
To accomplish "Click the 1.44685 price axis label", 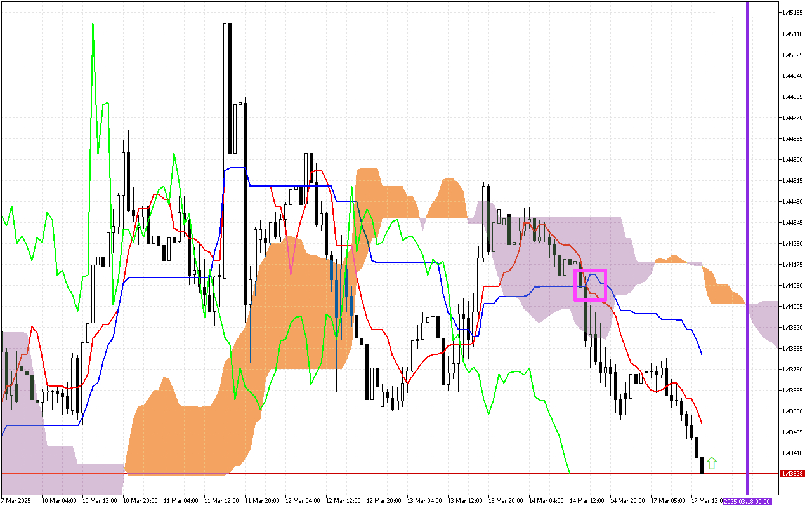I will click(x=792, y=138).
